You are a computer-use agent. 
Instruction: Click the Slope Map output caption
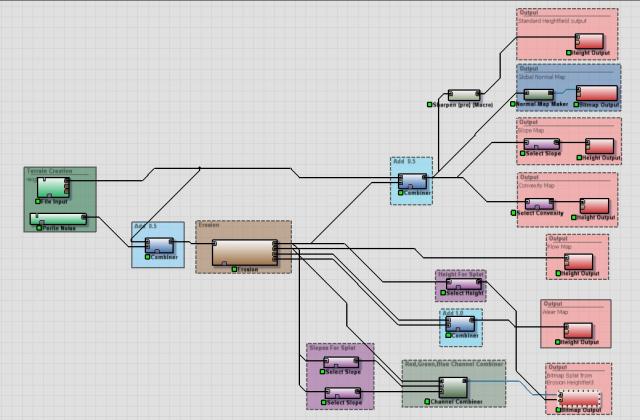point(531,130)
